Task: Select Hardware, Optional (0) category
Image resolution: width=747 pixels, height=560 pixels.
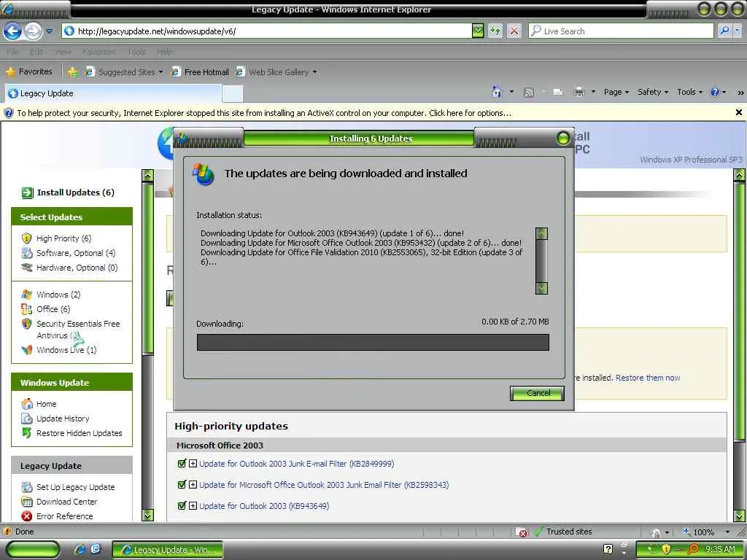Action: pyautogui.click(x=77, y=267)
